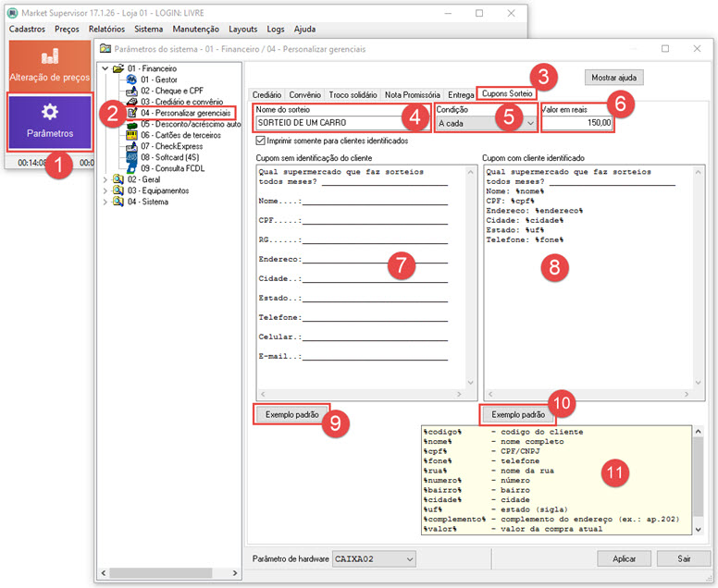718x588 pixels.
Task: Click the variables list scroll down arrow
Action: (698, 530)
